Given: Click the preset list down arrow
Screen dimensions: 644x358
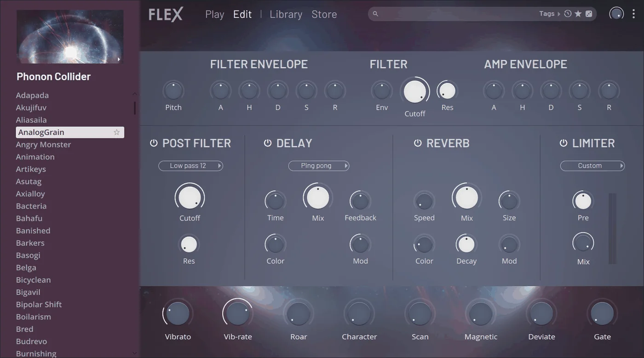Looking at the screenshot, I should [135, 353].
